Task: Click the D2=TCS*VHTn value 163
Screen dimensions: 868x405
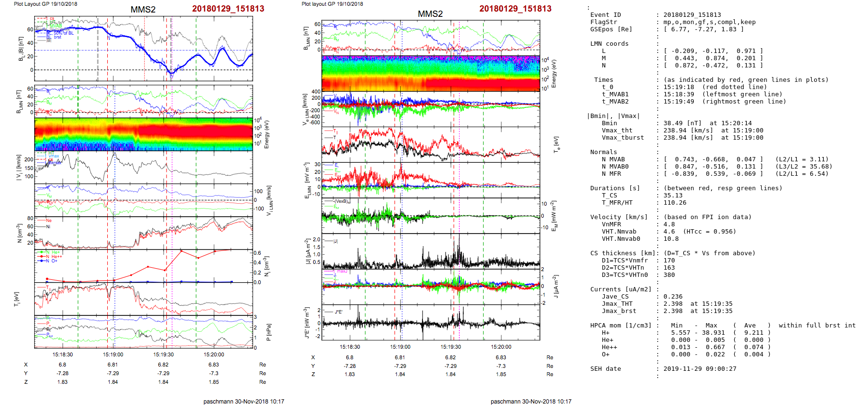Action: 669,268
